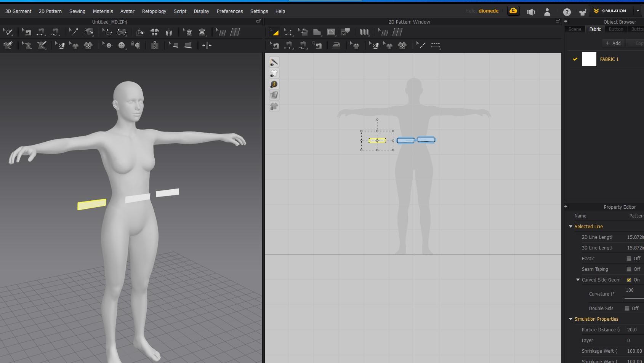This screenshot has height=363, width=644.
Task: Choose the Button tool with round button icon
Action: (x=122, y=46)
